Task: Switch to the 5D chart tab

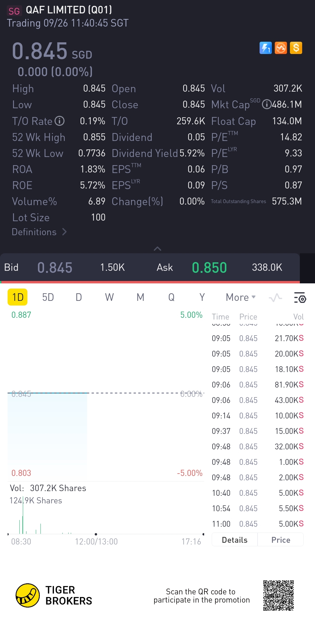Action: (48, 297)
